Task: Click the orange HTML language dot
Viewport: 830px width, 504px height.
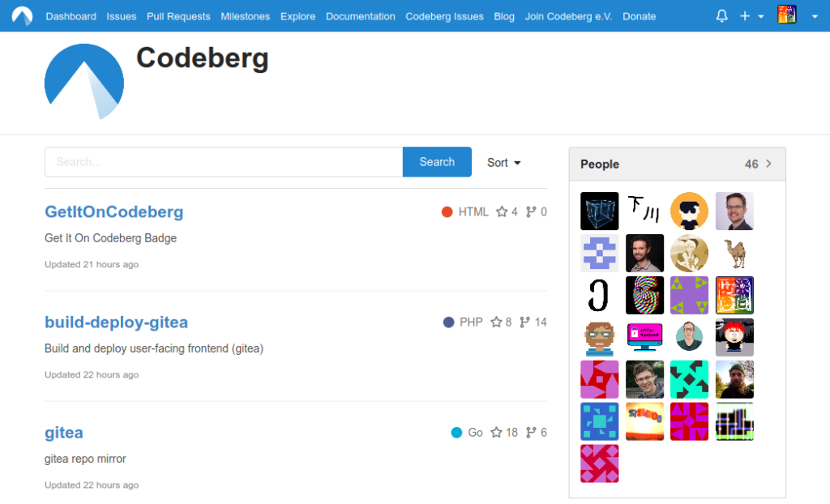Action: (x=447, y=211)
